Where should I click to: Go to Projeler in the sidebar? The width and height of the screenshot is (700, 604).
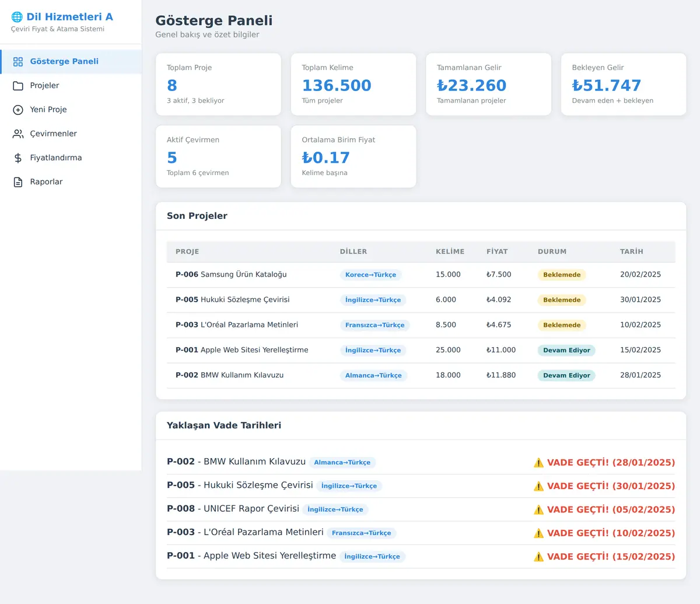71,86
